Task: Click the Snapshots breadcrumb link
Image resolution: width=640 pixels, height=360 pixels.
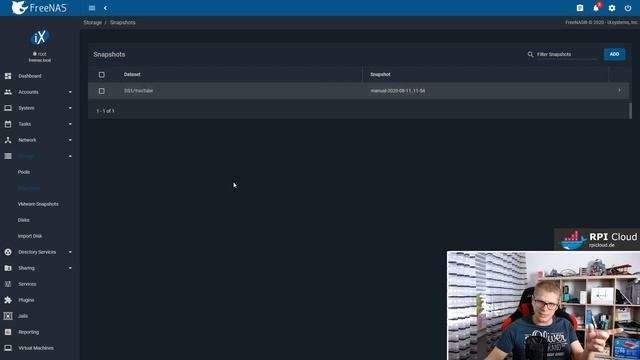Action: (x=122, y=22)
